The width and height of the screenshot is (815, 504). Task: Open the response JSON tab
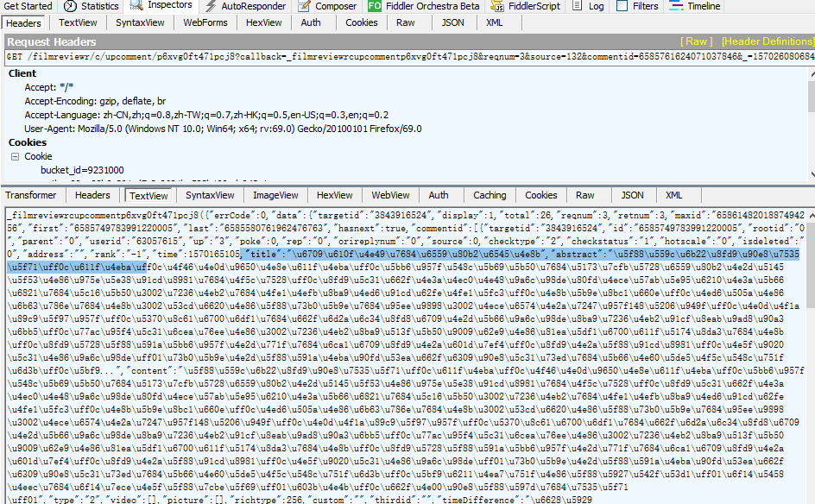point(632,195)
